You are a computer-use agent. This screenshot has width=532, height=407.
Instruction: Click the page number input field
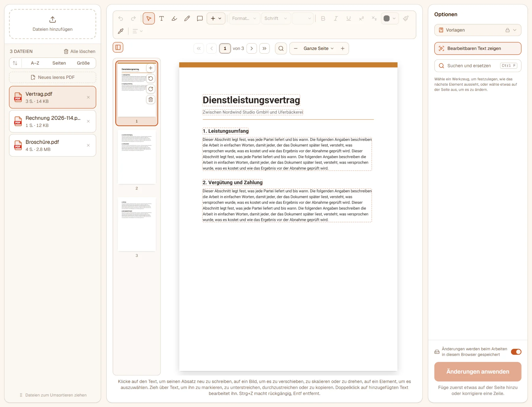[225, 48]
